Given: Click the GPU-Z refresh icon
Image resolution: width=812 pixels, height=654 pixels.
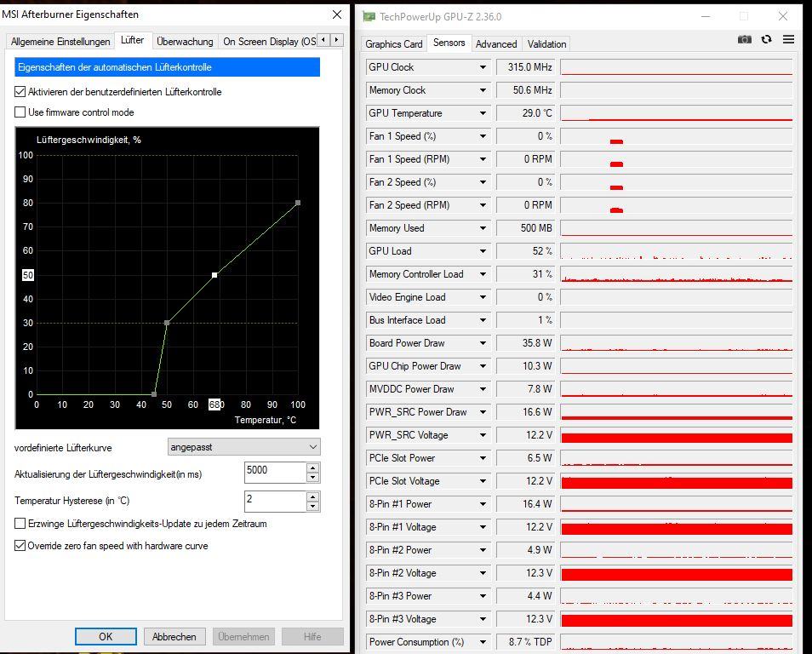Looking at the screenshot, I should point(766,39).
